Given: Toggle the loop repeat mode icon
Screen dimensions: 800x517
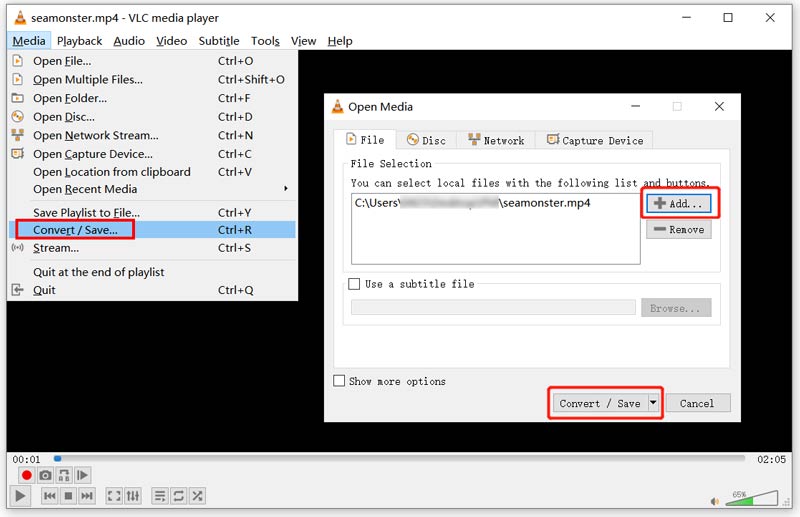Looking at the screenshot, I should tap(179, 496).
